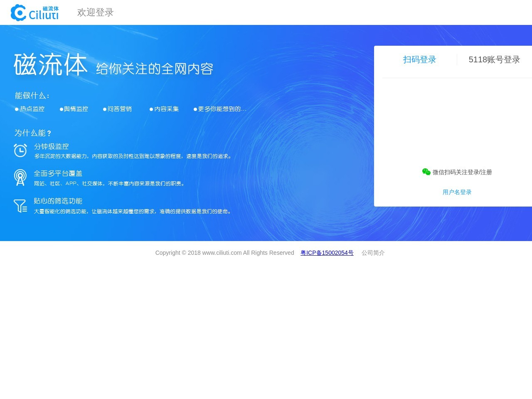The image size is (532, 399).
Task: Open the 用户名登录 link
Action: [x=457, y=192]
